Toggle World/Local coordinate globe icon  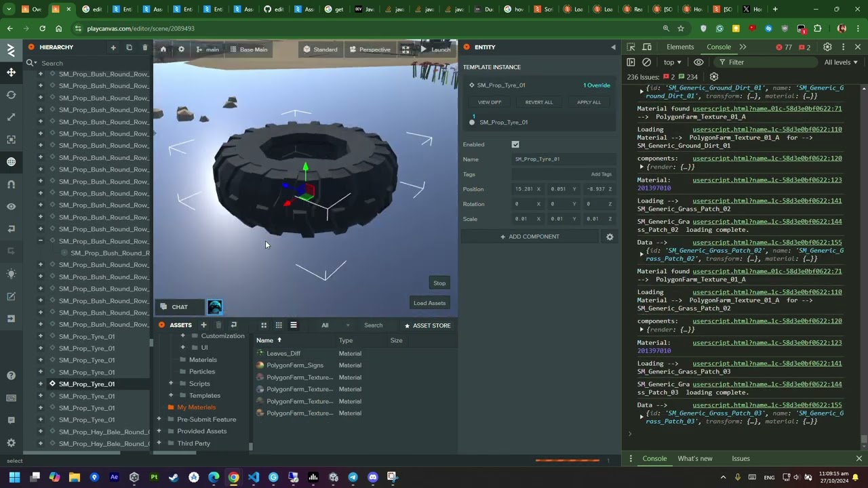point(11,162)
